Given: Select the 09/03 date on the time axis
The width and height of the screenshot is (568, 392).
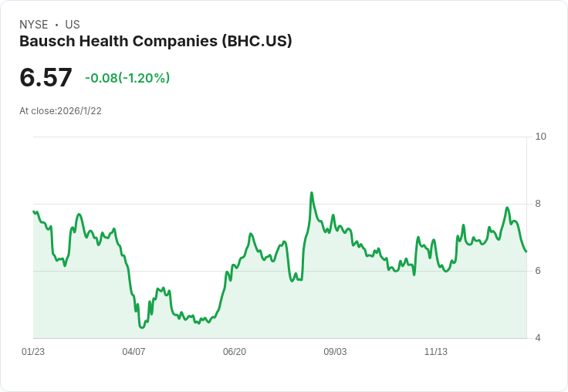Looking at the screenshot, I should (x=335, y=352).
